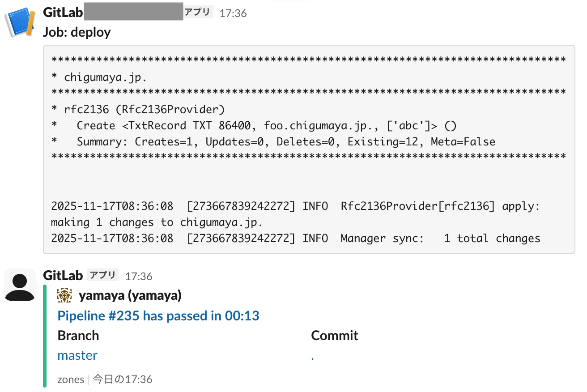Image resolution: width=587 pixels, height=392 pixels.
Task: Open the master branch link
Action: (x=77, y=355)
